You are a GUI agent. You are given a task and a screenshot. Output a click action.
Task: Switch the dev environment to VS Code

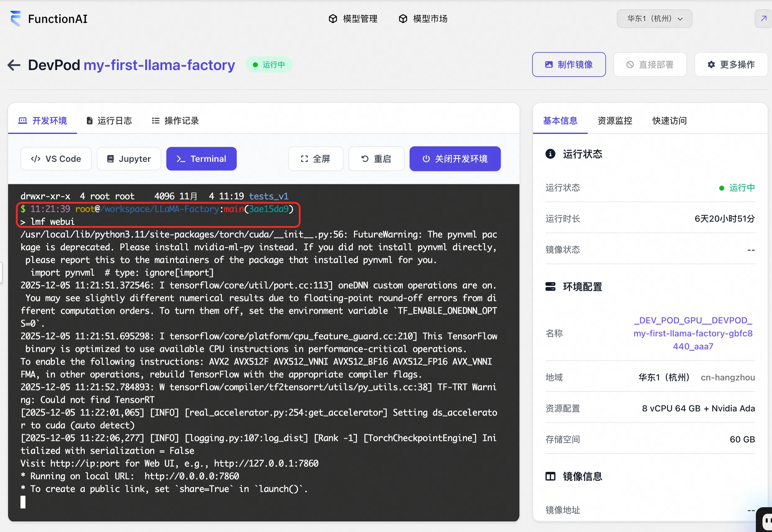56,159
